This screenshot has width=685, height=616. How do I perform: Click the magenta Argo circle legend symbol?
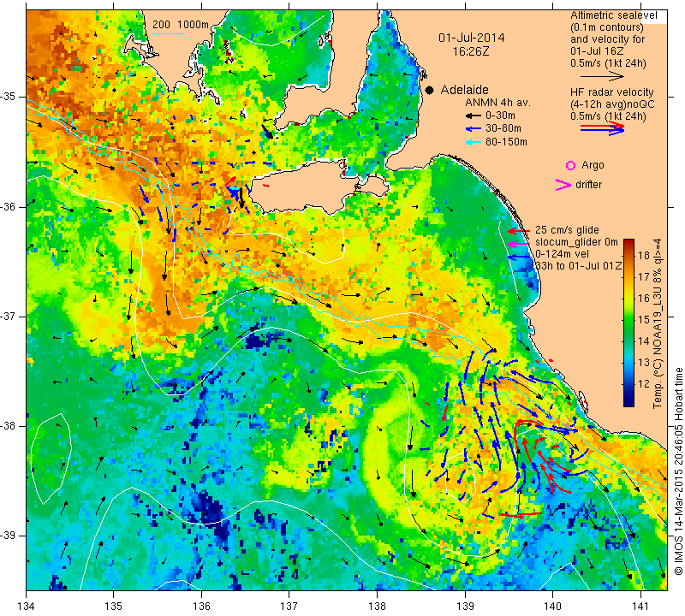pos(570,165)
